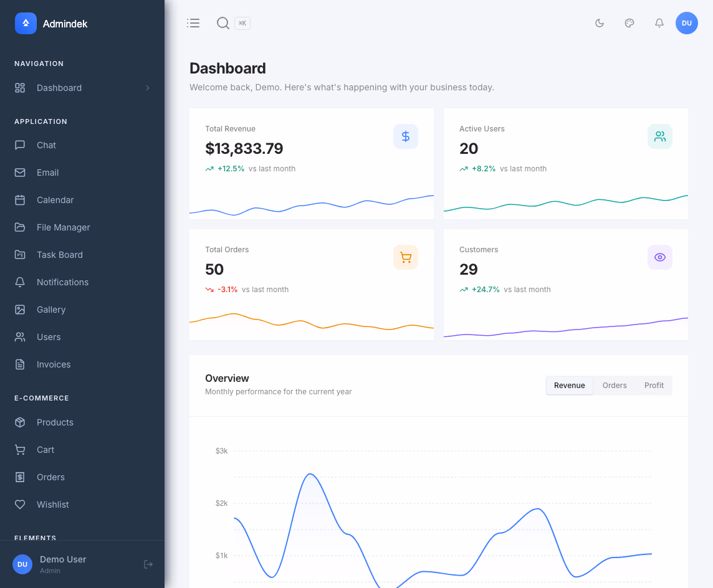
Task: Click the notifications bell in the top bar
Action: (x=659, y=23)
